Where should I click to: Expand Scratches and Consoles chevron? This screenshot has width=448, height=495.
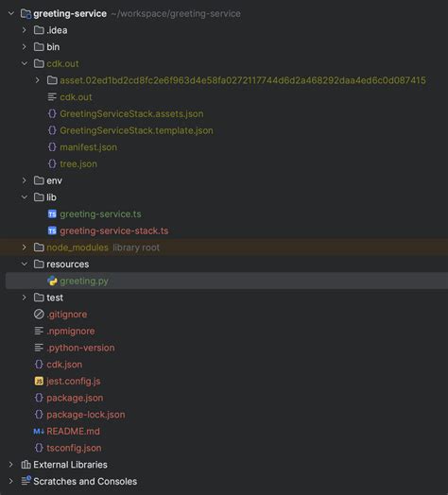tap(11, 482)
